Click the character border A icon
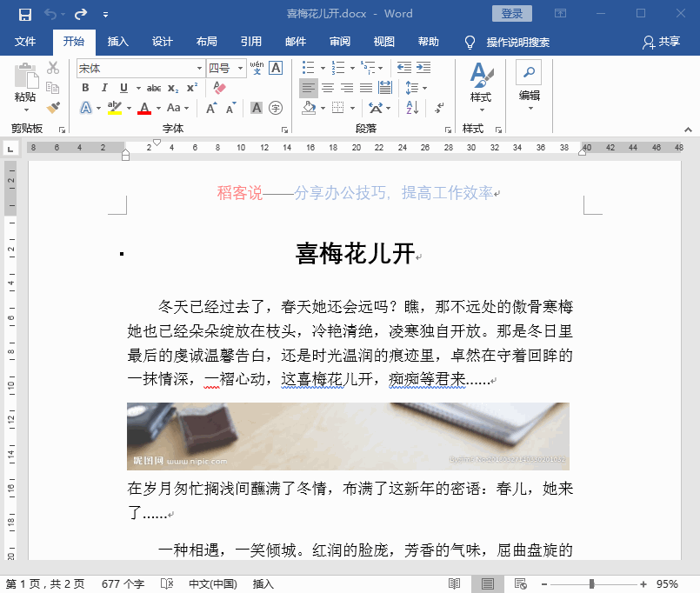This screenshot has height=593, width=700. click(276, 68)
